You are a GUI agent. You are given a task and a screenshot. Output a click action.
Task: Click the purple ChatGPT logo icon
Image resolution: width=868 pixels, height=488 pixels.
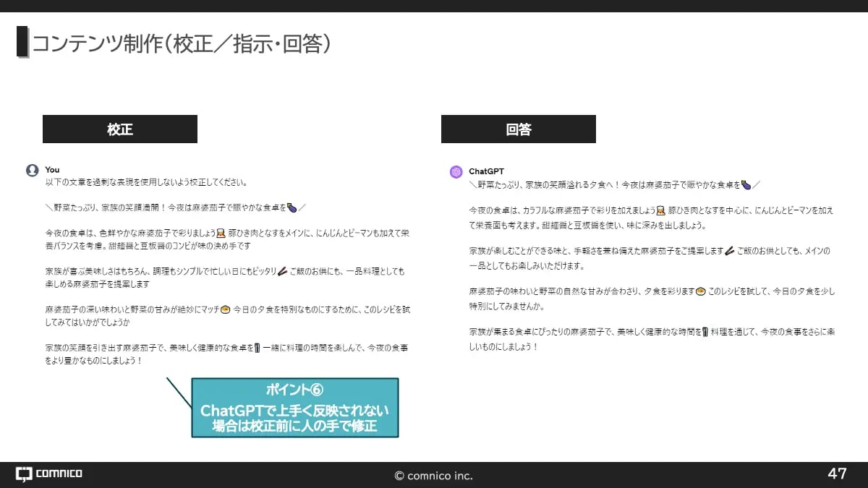tap(456, 172)
